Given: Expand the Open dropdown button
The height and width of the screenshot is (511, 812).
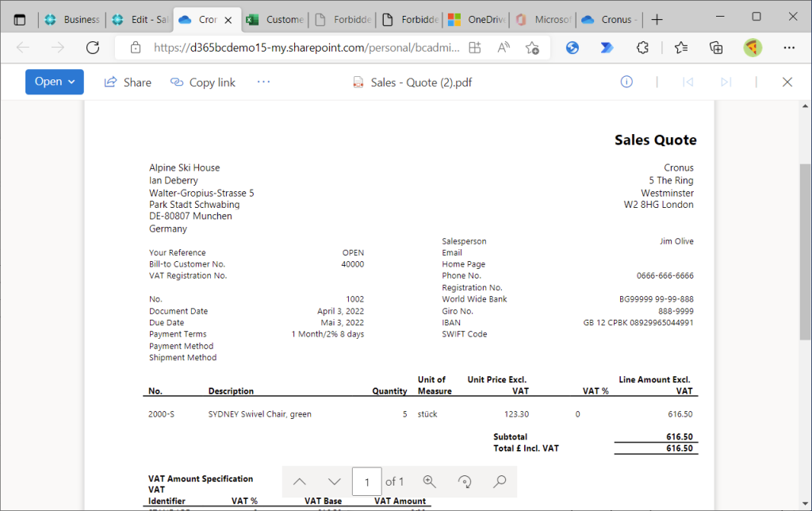Looking at the screenshot, I should [55, 82].
